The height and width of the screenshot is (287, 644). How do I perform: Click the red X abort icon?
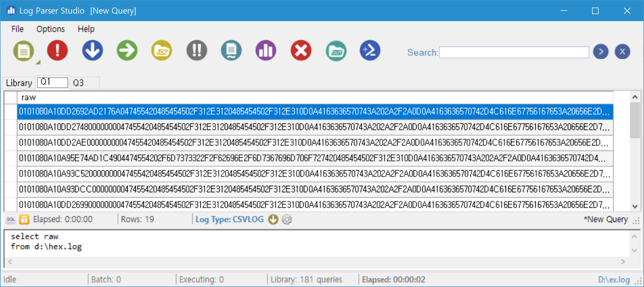click(301, 50)
